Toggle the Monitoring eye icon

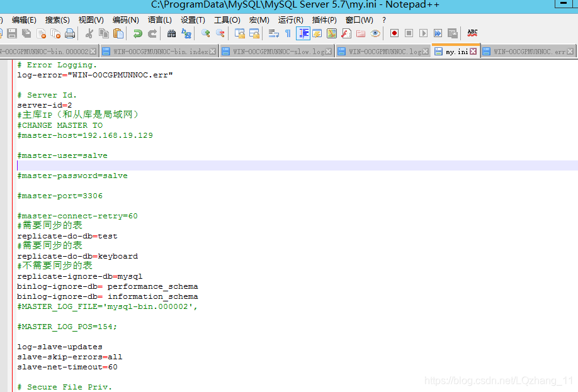click(x=375, y=33)
